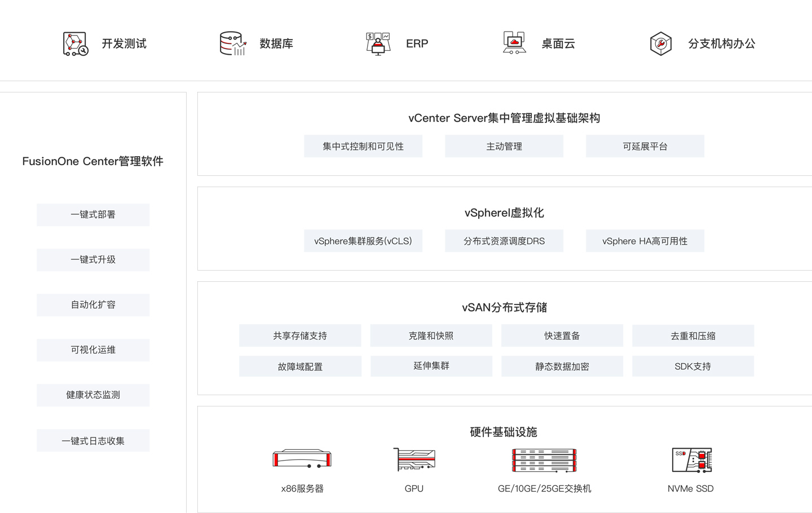Click the 克隆和快照 box
The width and height of the screenshot is (812, 513).
click(x=431, y=335)
